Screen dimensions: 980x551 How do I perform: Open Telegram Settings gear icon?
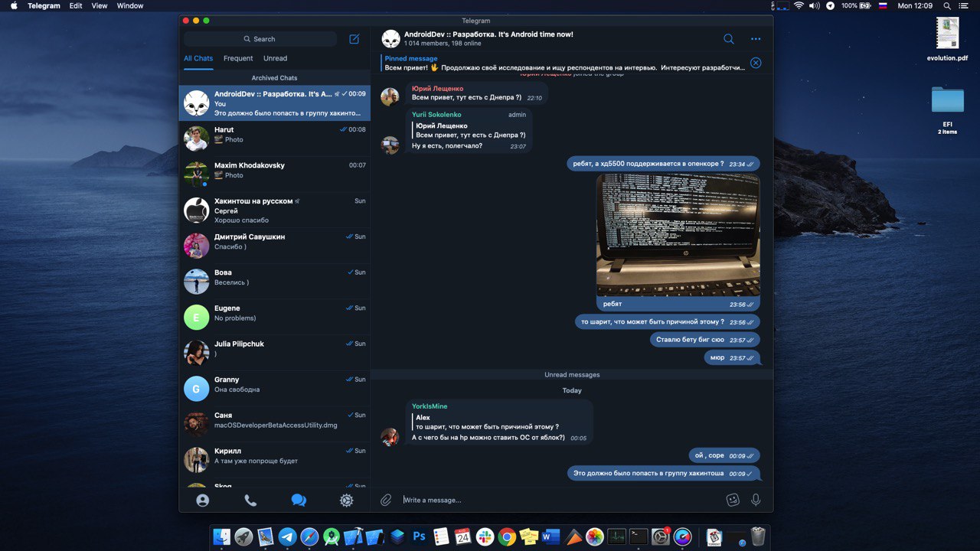(346, 500)
